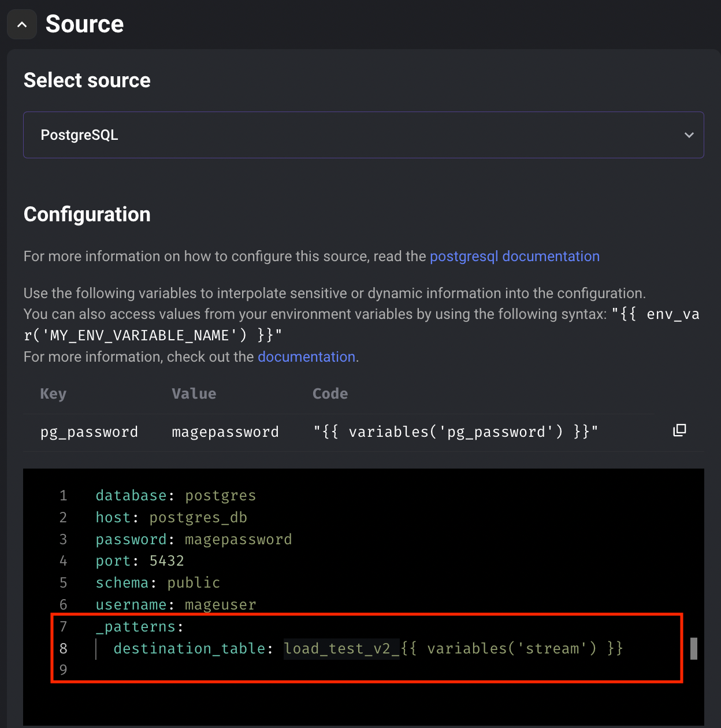
Task: Open the variables documentation link
Action: pyautogui.click(x=306, y=357)
